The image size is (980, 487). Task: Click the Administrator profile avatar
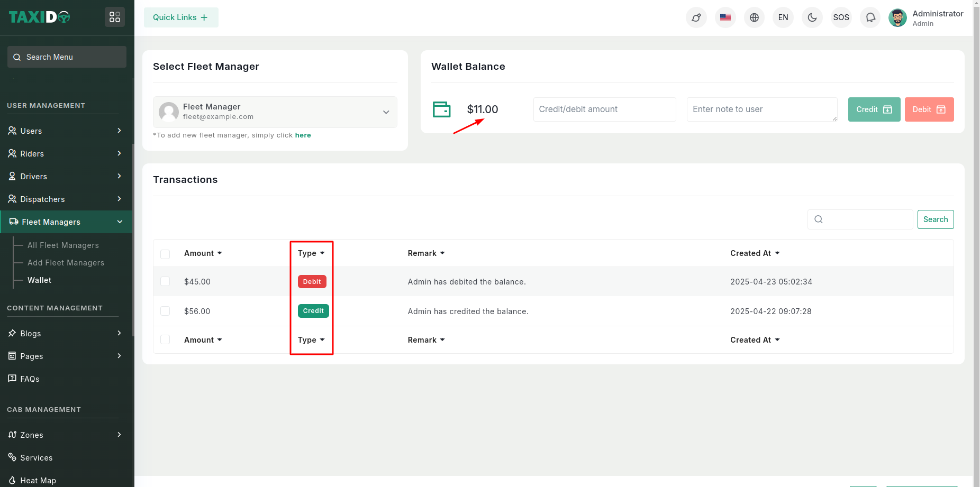[x=897, y=17]
